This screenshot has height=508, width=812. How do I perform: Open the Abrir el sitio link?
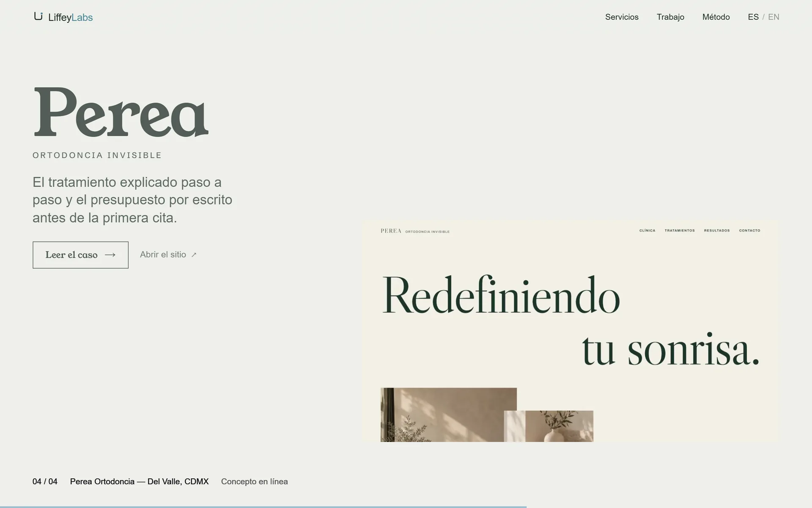point(168,254)
